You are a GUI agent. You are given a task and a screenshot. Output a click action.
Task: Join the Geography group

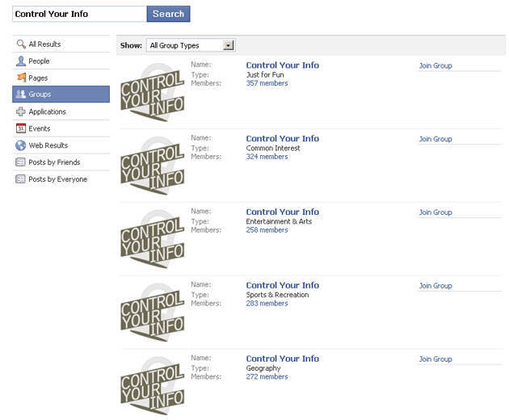click(x=435, y=359)
